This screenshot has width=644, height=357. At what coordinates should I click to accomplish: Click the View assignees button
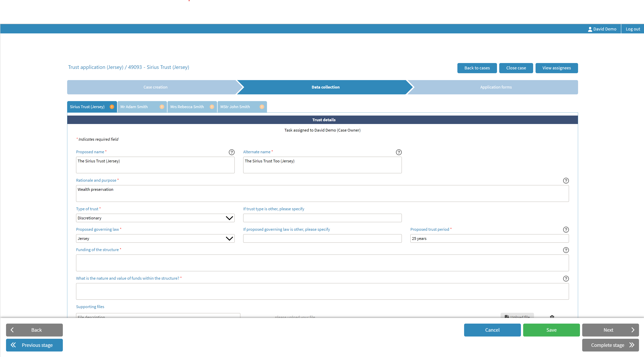557,68
